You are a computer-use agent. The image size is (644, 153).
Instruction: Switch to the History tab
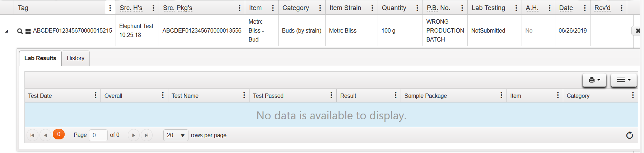(75, 58)
